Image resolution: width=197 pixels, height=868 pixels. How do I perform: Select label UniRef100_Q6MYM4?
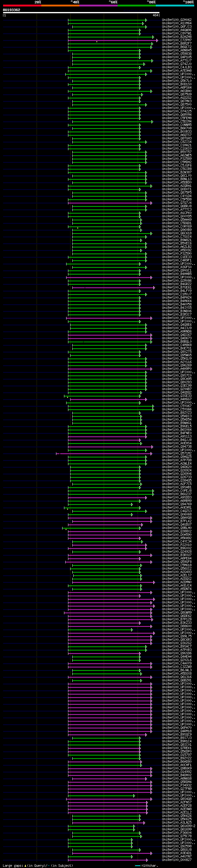(x=176, y=115)
